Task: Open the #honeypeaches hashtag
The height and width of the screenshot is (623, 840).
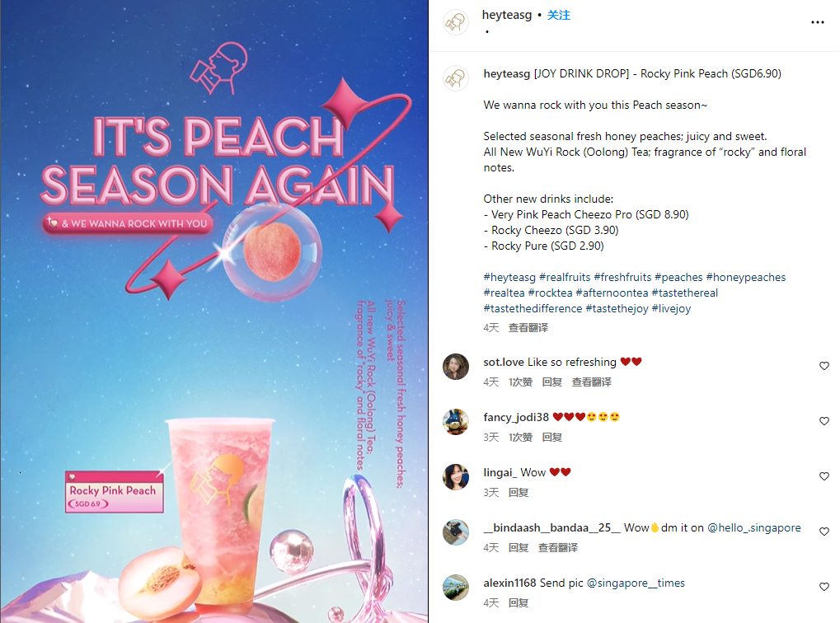Action: (x=746, y=277)
